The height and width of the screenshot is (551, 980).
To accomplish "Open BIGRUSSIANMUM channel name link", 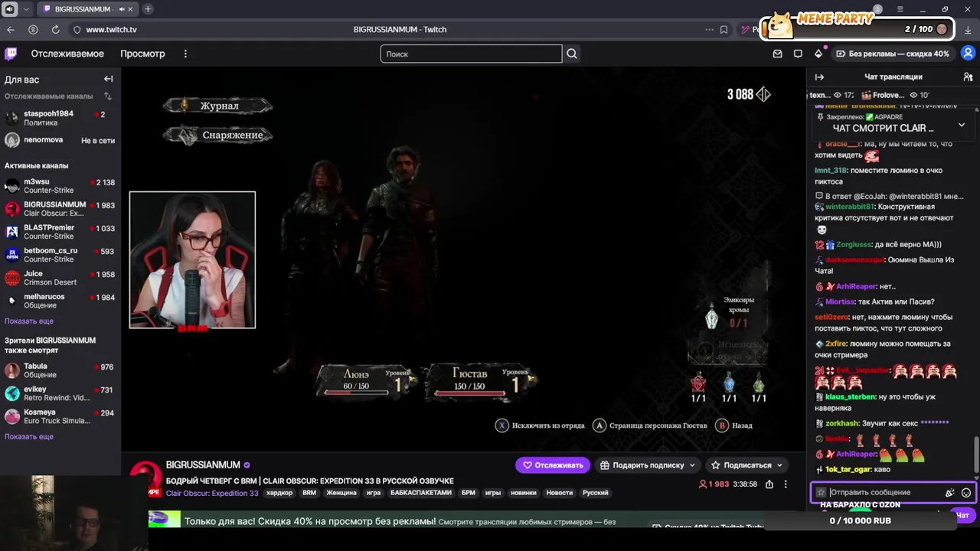I will [x=203, y=465].
